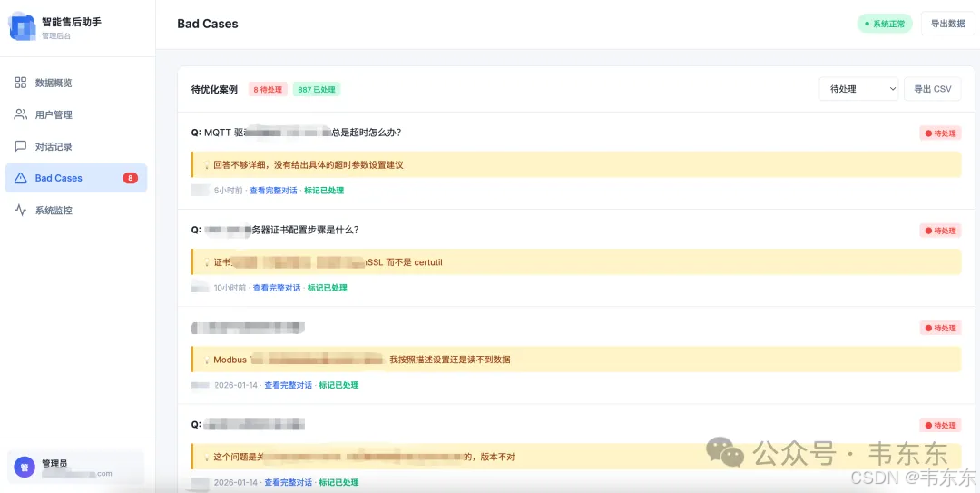The width and height of the screenshot is (980, 493).
Task: Click the 8 待处理 tag
Action: click(x=268, y=90)
